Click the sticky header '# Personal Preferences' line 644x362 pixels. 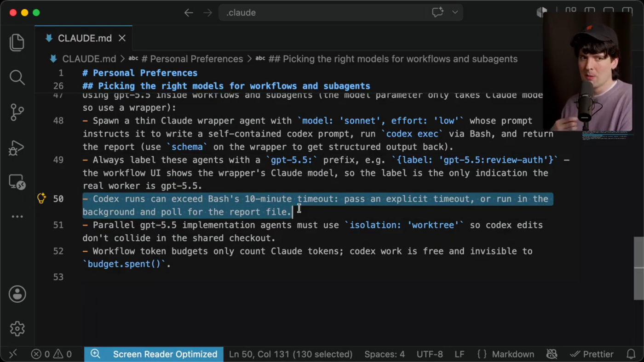(x=140, y=73)
